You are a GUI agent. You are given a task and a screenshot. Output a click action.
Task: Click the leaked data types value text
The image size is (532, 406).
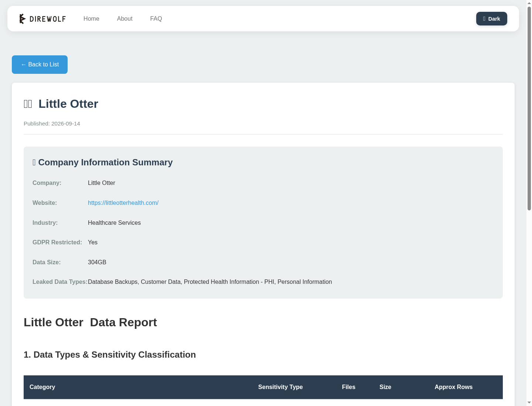pyautogui.click(x=210, y=282)
